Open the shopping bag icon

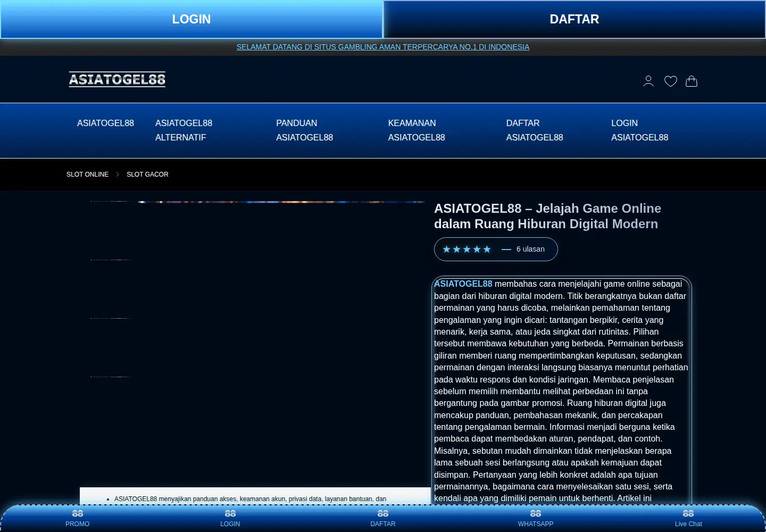click(x=692, y=81)
